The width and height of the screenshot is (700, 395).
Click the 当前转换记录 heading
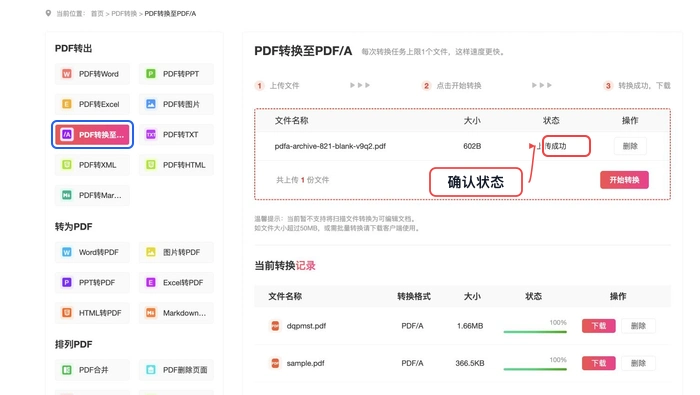[x=285, y=266]
